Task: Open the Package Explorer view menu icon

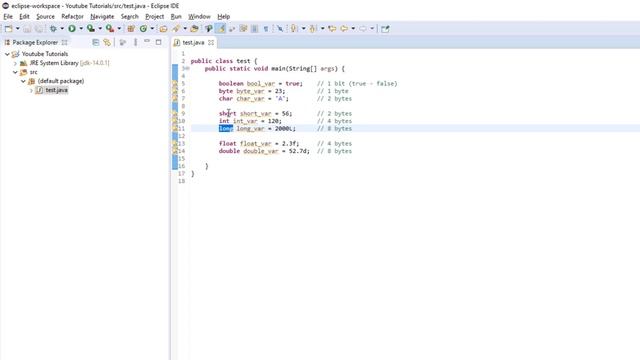Action: point(136,42)
